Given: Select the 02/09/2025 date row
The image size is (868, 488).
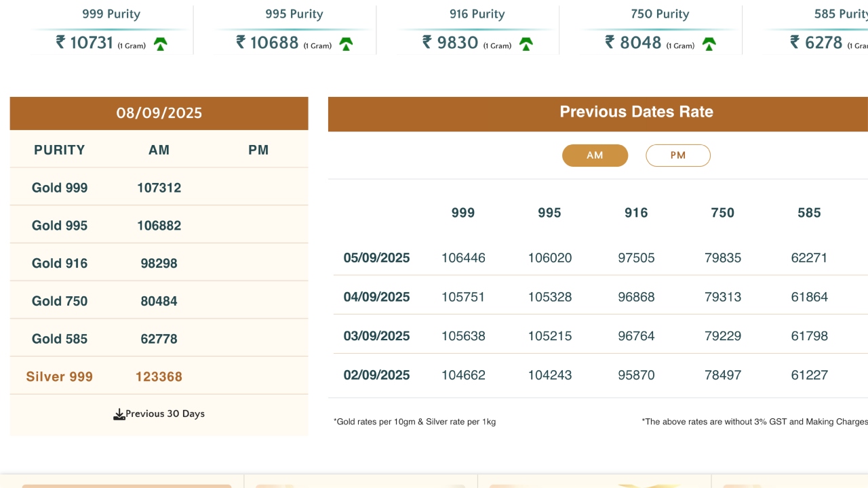Looking at the screenshot, I should (x=376, y=375).
